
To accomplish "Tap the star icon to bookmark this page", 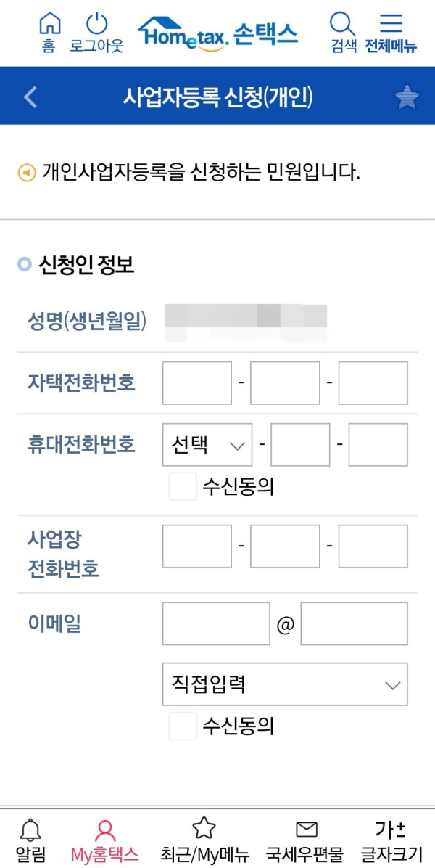I will click(407, 95).
